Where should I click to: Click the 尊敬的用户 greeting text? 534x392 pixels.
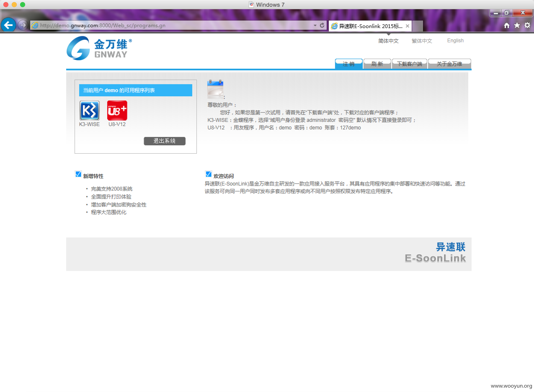pos(222,105)
